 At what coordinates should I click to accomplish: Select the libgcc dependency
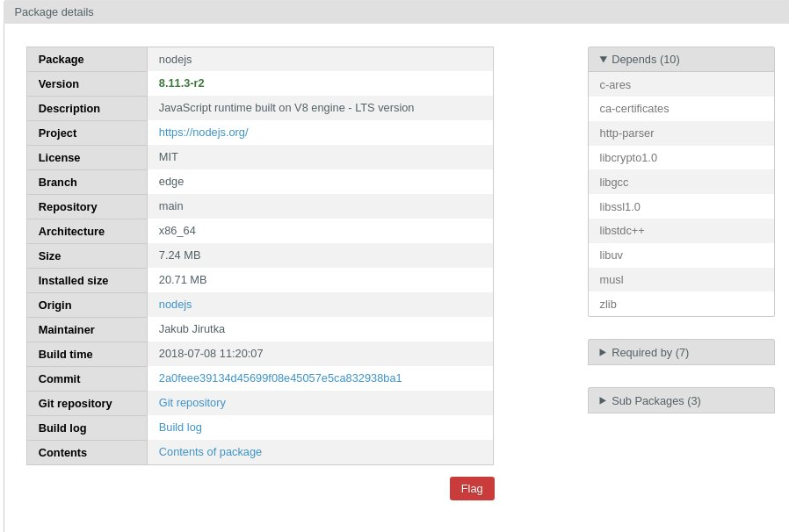[x=613, y=183]
